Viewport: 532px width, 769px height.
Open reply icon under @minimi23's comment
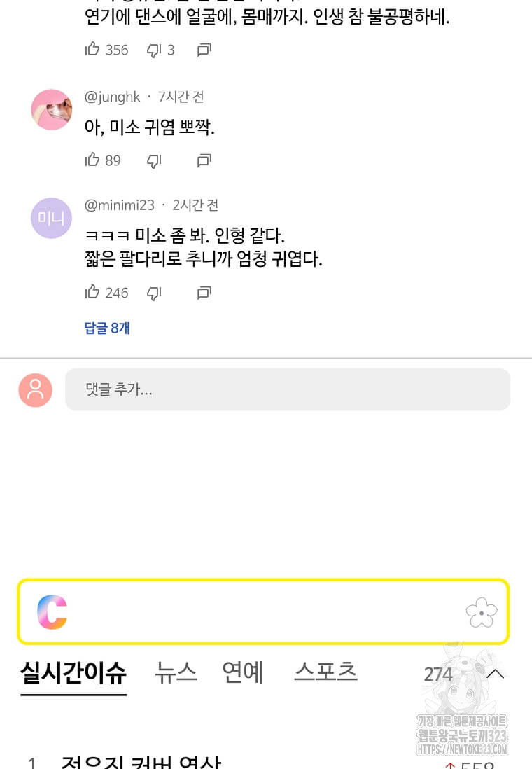pyautogui.click(x=204, y=293)
